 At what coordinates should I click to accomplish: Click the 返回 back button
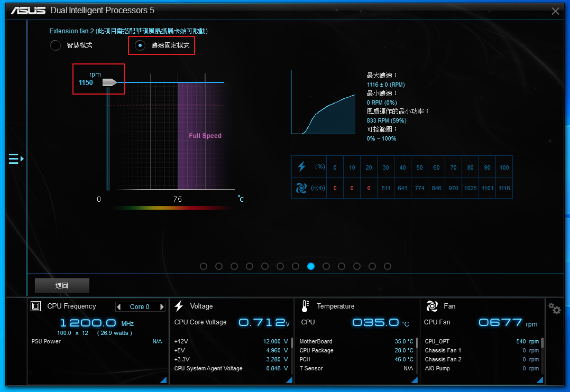tap(62, 286)
